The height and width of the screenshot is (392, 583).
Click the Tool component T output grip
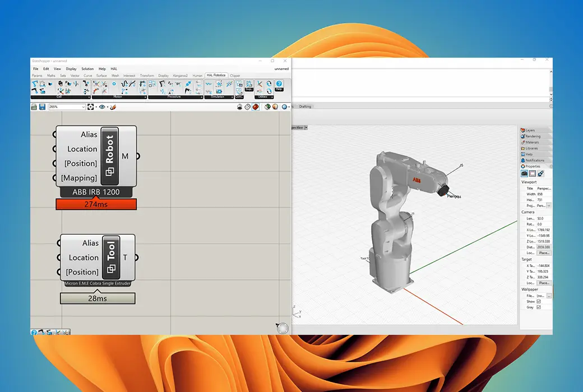[136, 258]
